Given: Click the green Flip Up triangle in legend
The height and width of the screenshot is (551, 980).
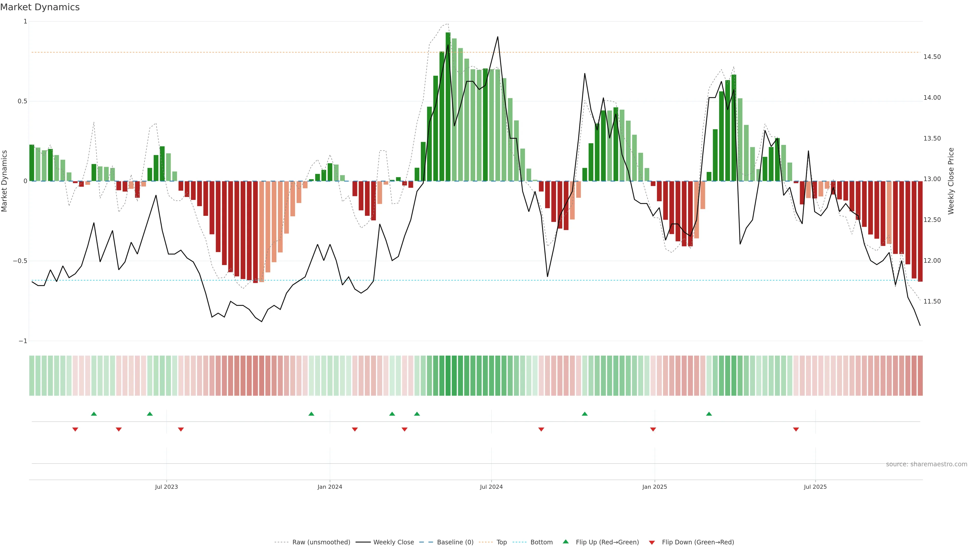Looking at the screenshot, I should click(x=566, y=542).
